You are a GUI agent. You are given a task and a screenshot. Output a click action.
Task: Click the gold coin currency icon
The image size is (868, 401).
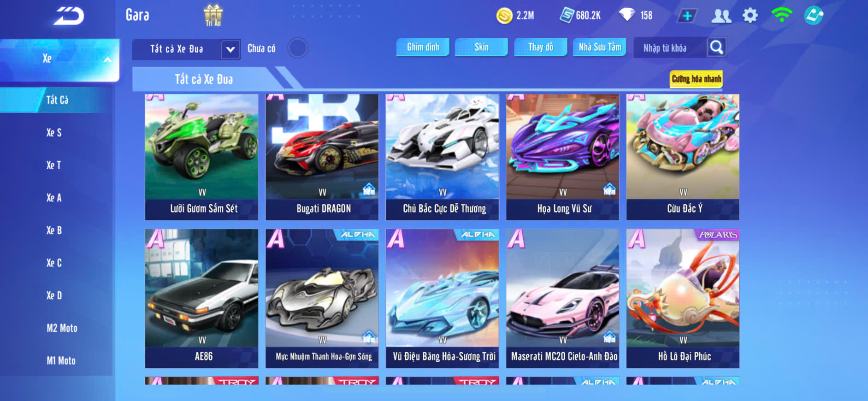(504, 16)
